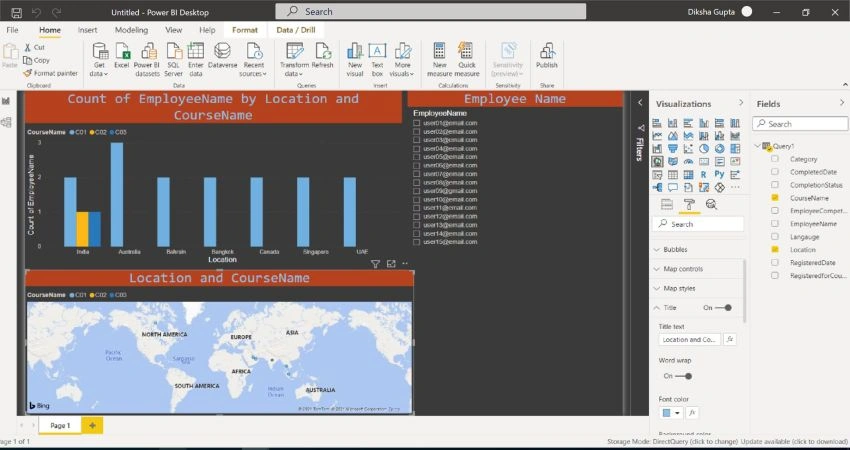Check the CompletedDate field
This screenshot has width=850, height=450.
pyautogui.click(x=775, y=172)
